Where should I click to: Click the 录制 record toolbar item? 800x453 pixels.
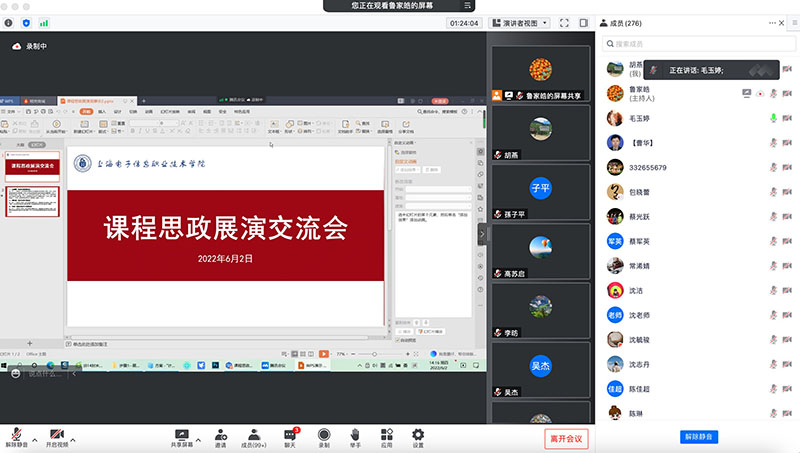tap(324, 438)
